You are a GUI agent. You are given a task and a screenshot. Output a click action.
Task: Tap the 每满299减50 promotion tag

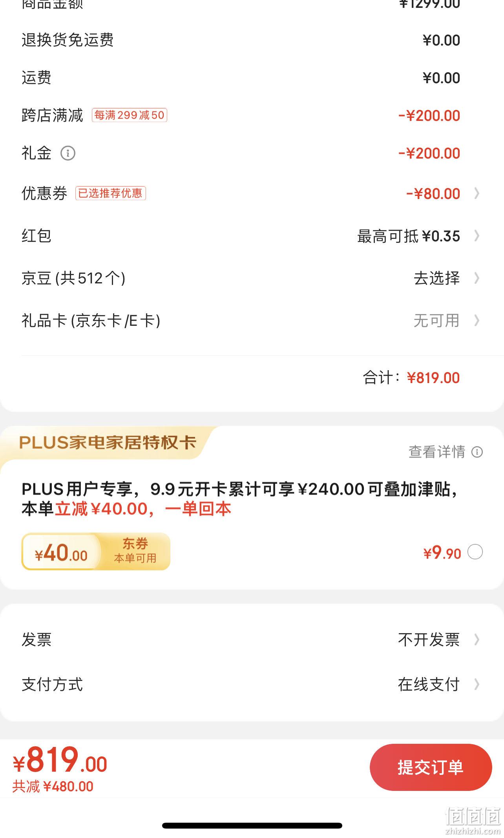(130, 115)
